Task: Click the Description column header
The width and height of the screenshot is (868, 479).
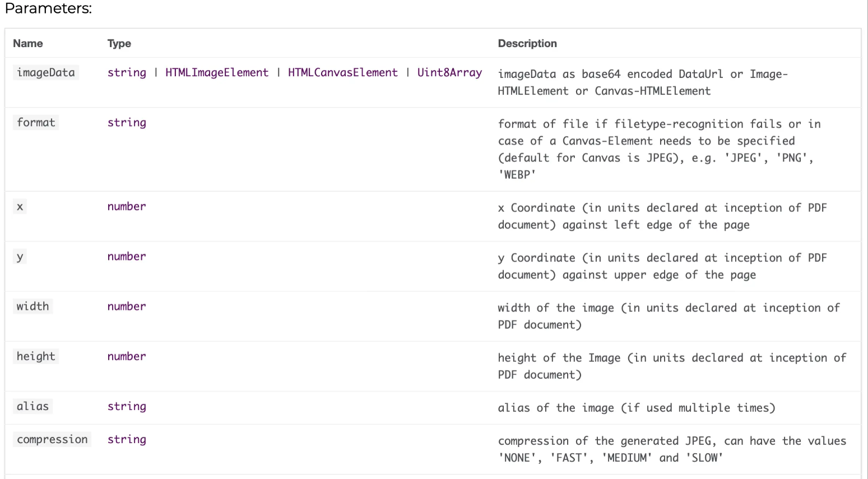Action: click(527, 44)
